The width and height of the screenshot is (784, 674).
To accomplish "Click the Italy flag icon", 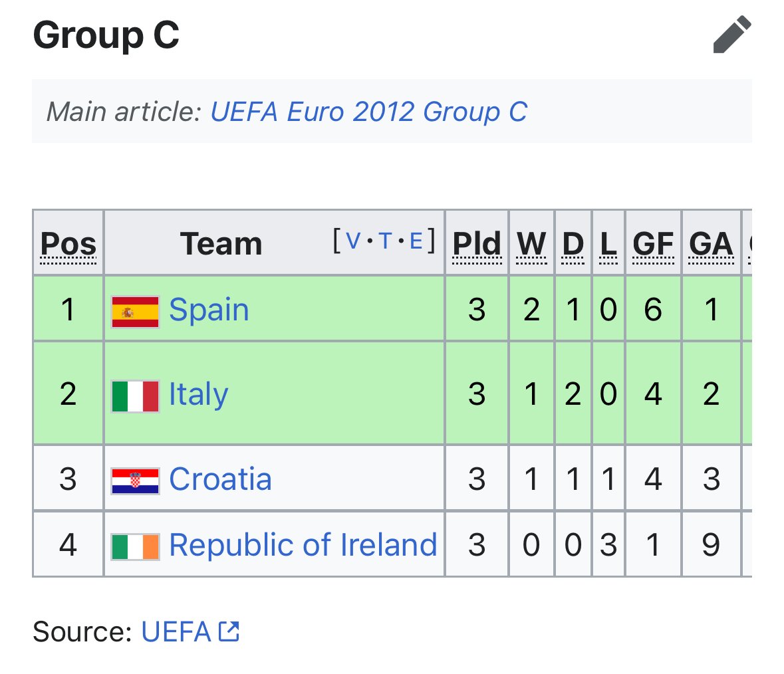I will click(136, 396).
